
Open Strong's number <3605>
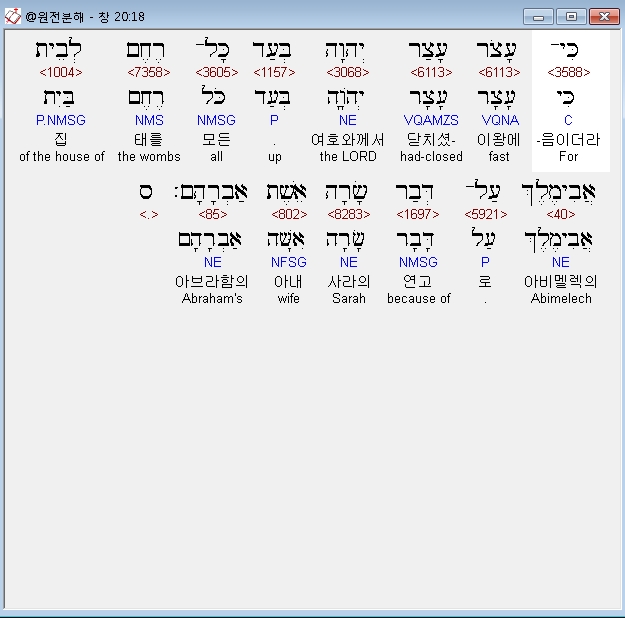(216, 72)
